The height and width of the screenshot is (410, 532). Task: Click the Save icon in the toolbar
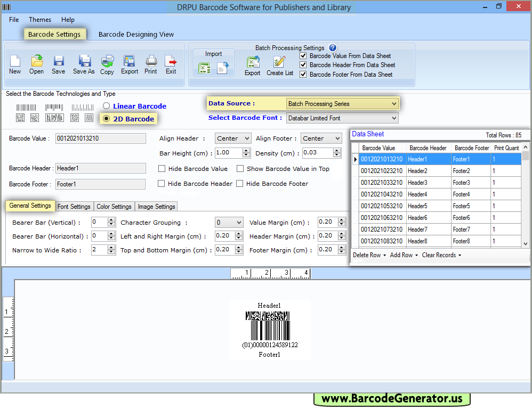point(58,61)
